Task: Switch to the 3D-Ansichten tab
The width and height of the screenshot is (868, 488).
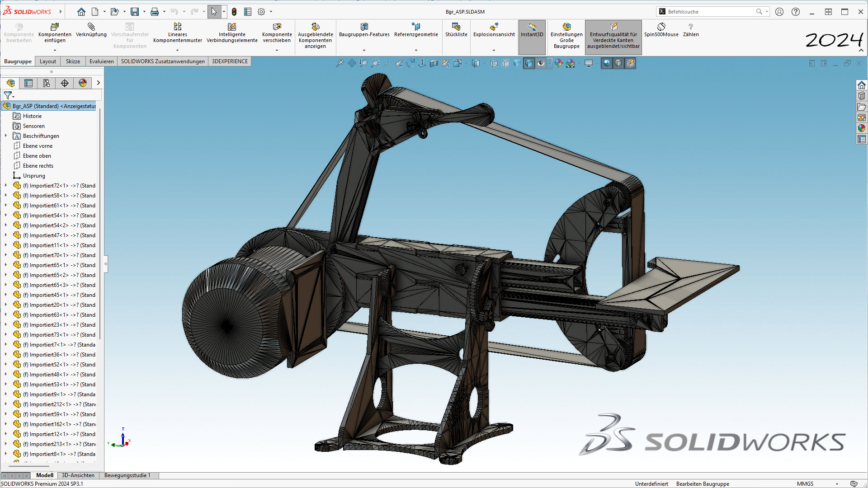Action: point(78,475)
